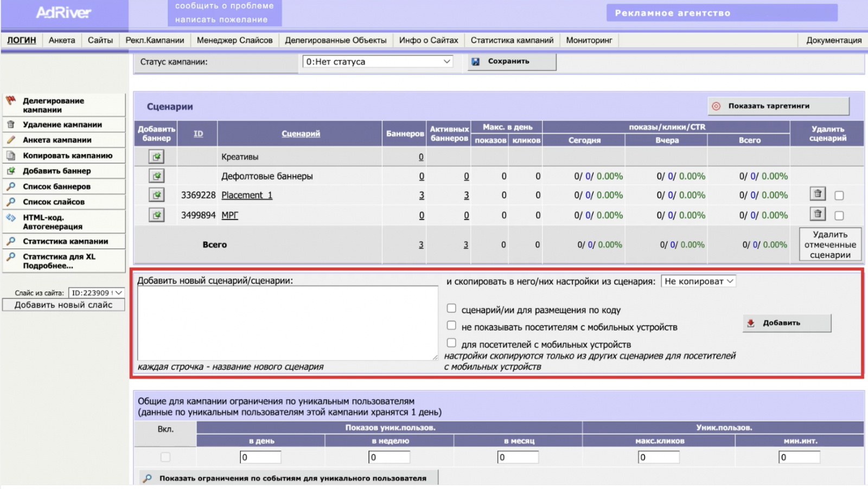Image resolution: width=868 pixels, height=489 pixels.
Task: Enable 'сценарий/ии для размещения по коду' checkbox
Action: (x=451, y=308)
